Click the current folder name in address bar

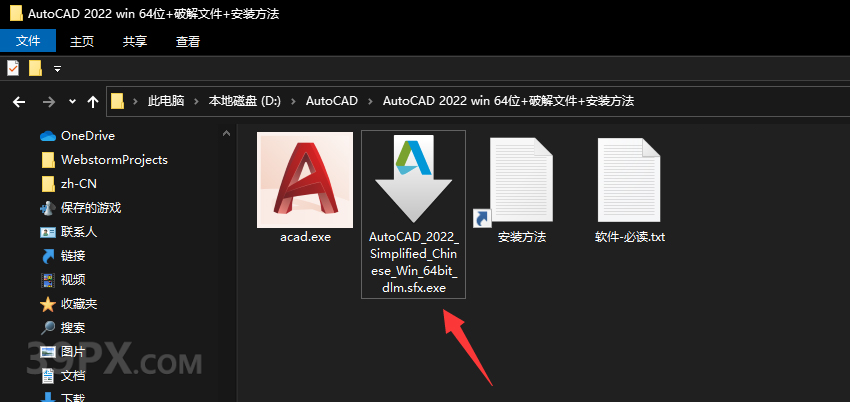tap(508, 101)
